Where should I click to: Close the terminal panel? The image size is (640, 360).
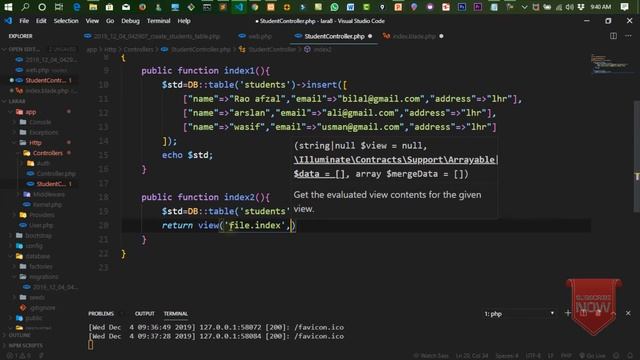pyautogui.click(x=628, y=313)
